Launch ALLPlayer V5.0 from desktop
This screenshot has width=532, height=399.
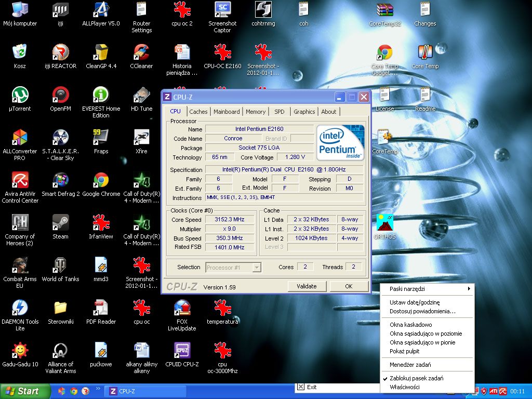(x=101, y=14)
